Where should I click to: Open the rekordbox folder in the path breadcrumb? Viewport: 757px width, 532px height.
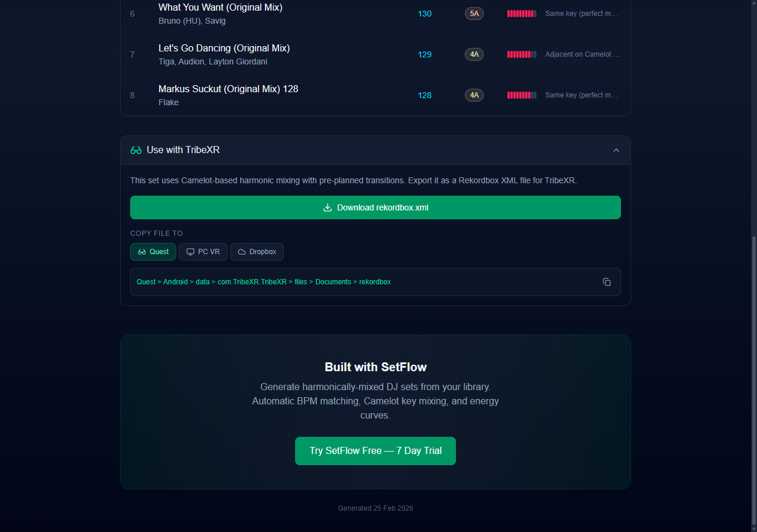pyautogui.click(x=375, y=282)
